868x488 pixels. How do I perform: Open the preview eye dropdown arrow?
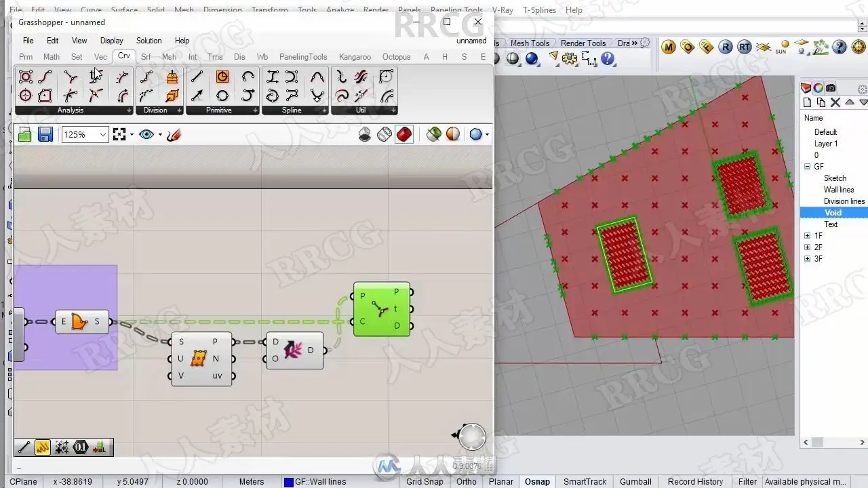pos(160,135)
